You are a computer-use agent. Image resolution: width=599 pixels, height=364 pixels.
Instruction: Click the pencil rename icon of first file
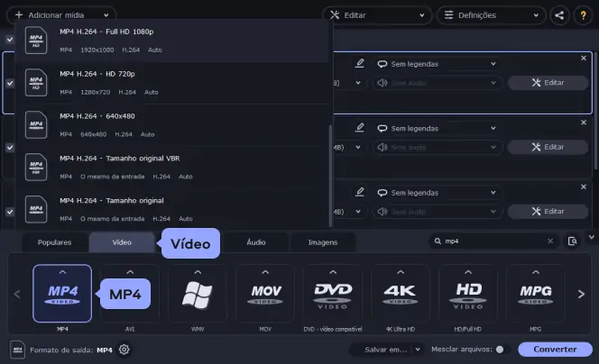click(359, 63)
